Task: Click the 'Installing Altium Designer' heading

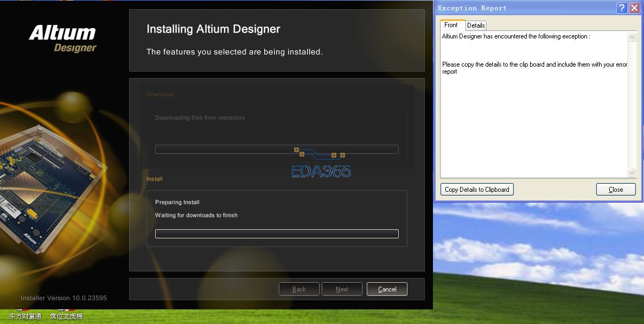Action: (214, 29)
